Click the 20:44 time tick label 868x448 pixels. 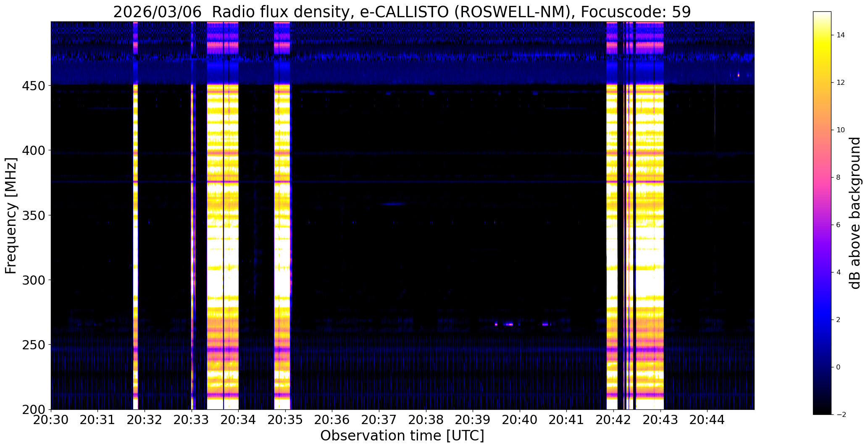click(x=708, y=419)
